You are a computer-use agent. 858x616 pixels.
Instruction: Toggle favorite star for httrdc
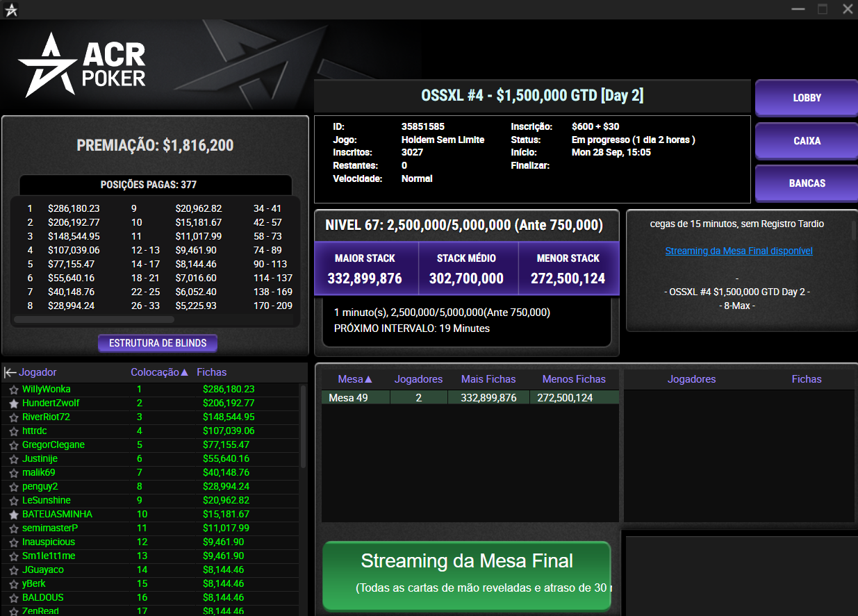click(13, 431)
